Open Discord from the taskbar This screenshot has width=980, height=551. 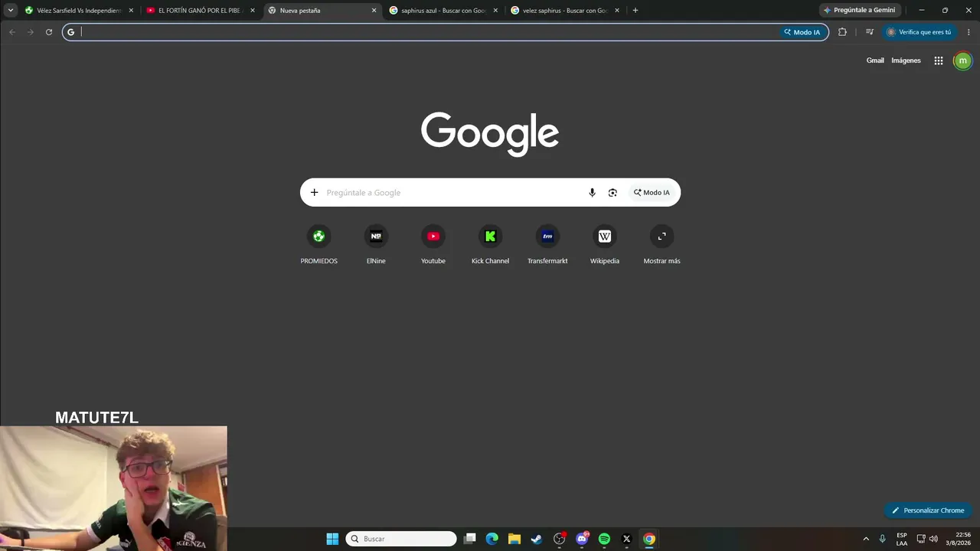click(582, 539)
